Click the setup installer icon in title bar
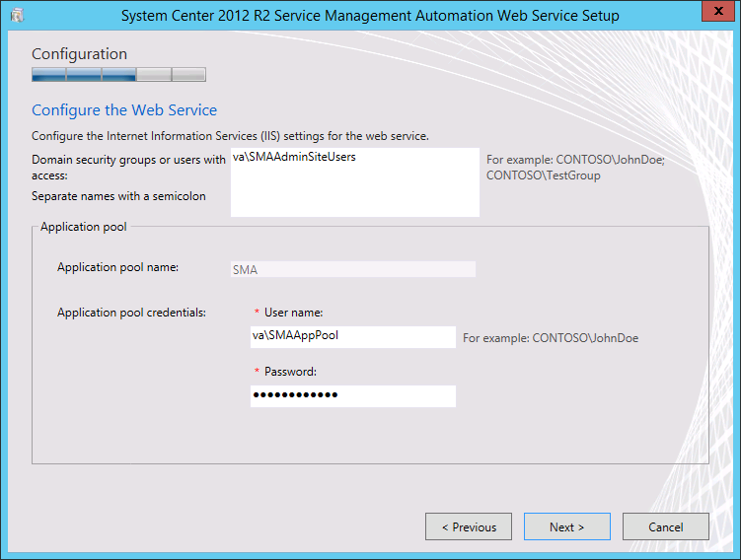 [17, 15]
